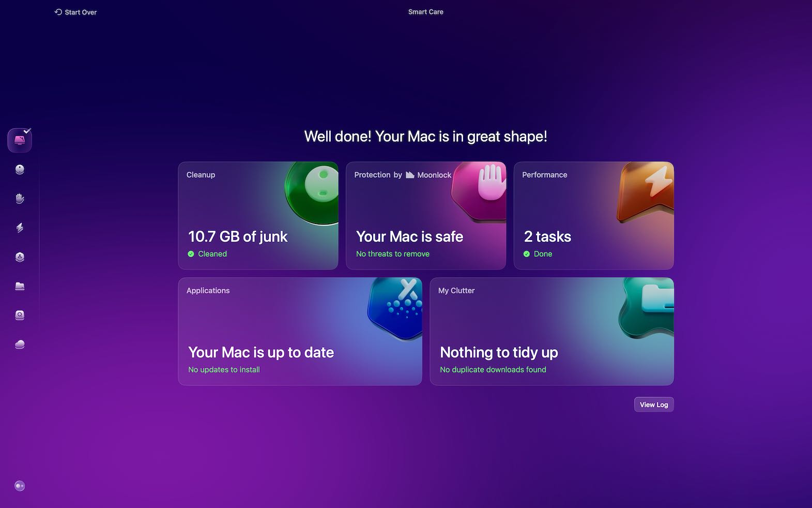The image size is (812, 508).
Task: Open the Performance lightning icon in sidebar
Action: 20,228
